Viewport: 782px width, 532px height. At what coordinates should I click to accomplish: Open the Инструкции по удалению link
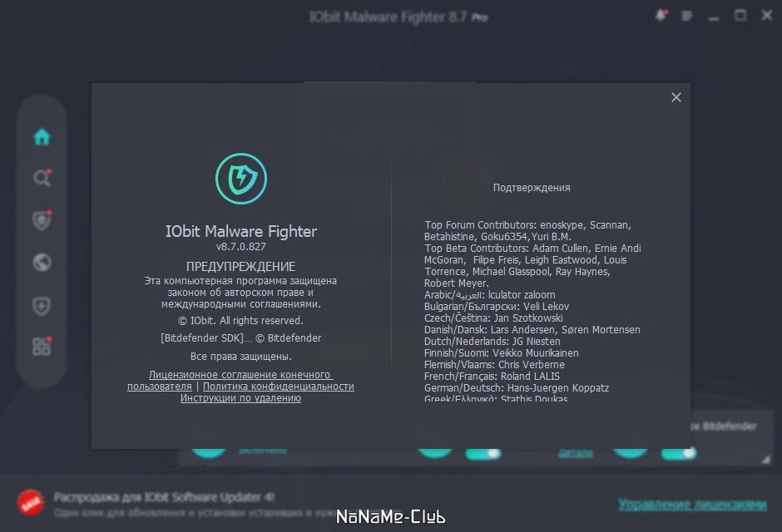click(x=240, y=397)
